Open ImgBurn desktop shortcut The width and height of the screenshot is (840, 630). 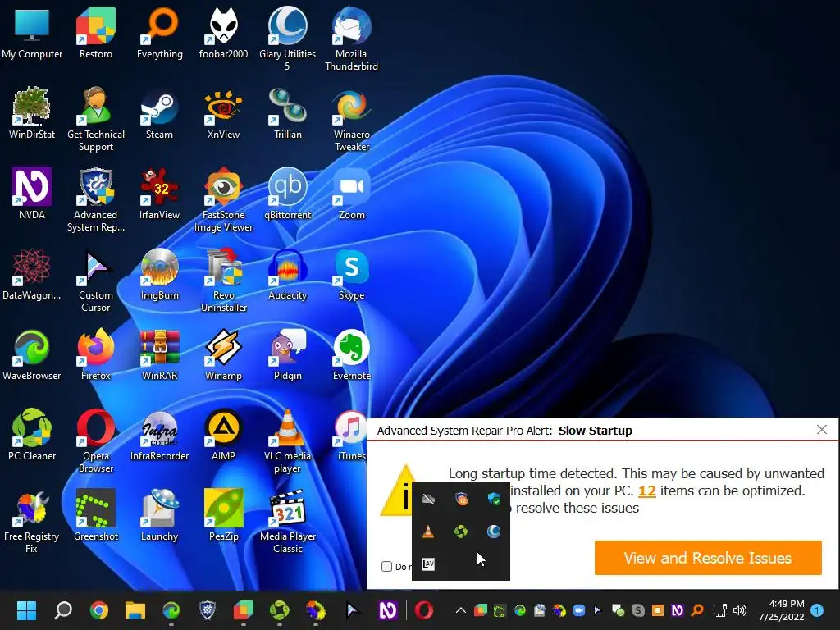160,273
